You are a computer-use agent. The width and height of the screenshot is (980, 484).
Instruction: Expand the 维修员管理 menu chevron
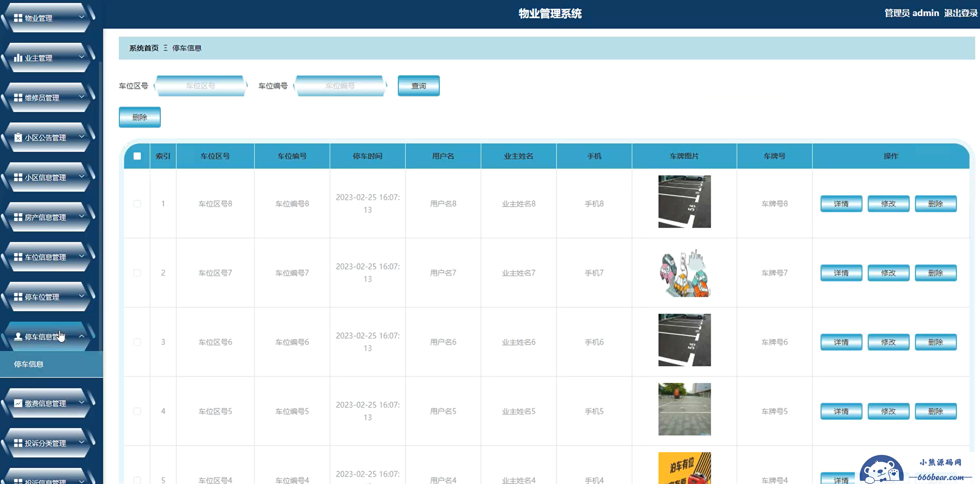(x=81, y=97)
